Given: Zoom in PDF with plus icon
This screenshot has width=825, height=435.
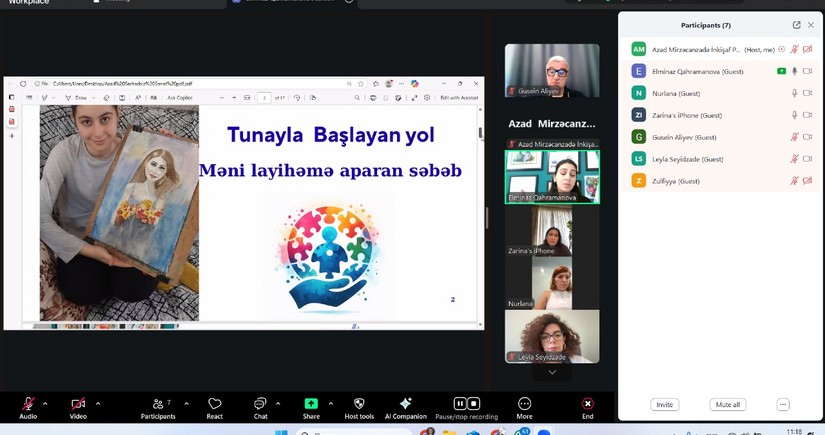Looking at the screenshot, I should coord(234,98).
